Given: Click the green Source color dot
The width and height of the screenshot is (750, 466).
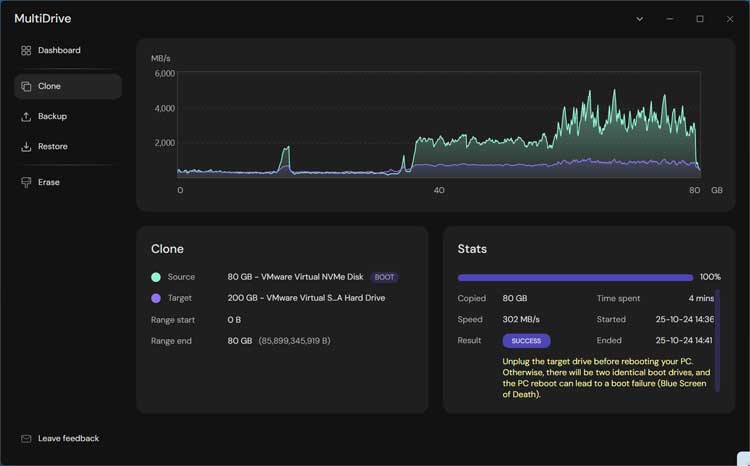Looking at the screenshot, I should 156,277.
